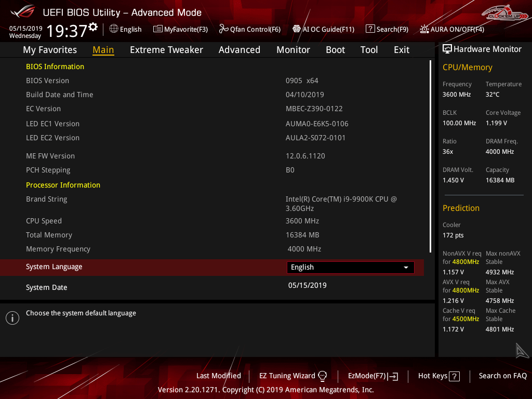Open MyFavorite(F3) list icon

[158, 29]
